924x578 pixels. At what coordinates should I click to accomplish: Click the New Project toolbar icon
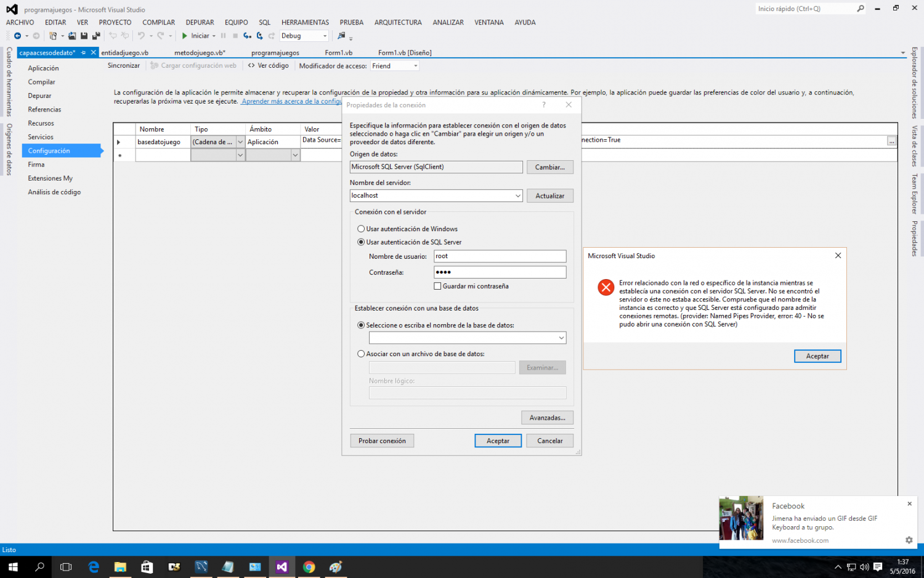[53, 36]
